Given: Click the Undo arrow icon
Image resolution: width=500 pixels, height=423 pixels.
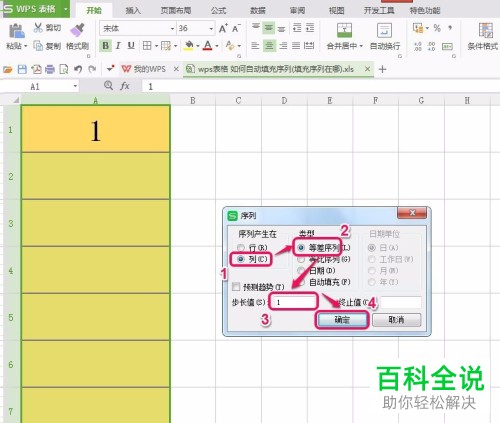Looking at the screenshot, I should [x=78, y=69].
